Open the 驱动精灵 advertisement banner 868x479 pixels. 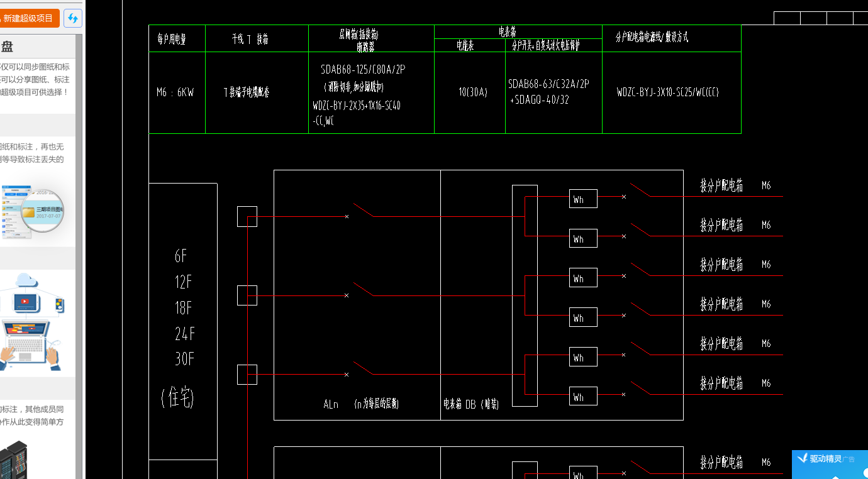(x=830, y=465)
